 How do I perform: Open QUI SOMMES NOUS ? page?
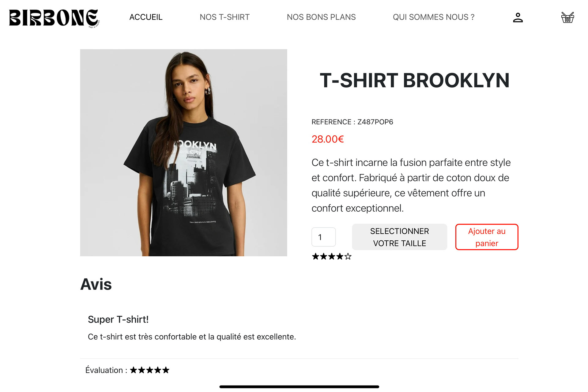(x=434, y=17)
